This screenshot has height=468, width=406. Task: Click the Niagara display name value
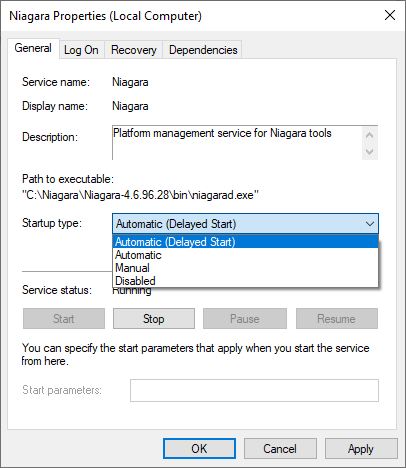[x=130, y=106]
